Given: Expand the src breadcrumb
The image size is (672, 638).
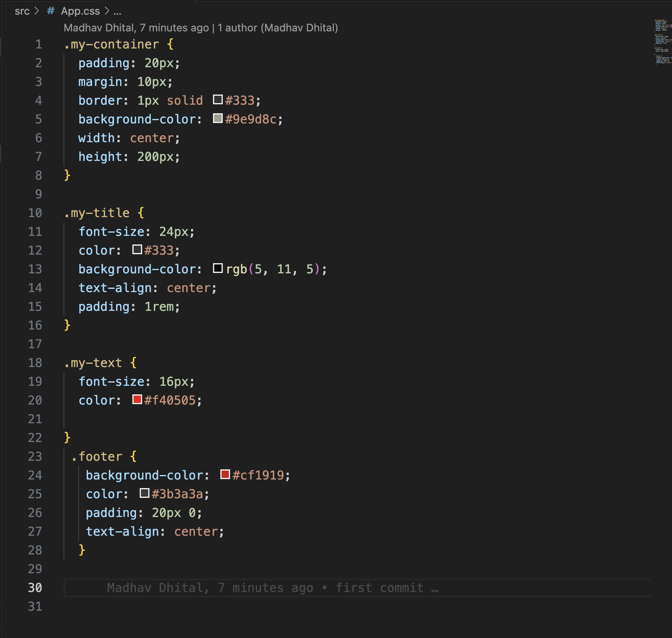Looking at the screenshot, I should pos(23,11).
